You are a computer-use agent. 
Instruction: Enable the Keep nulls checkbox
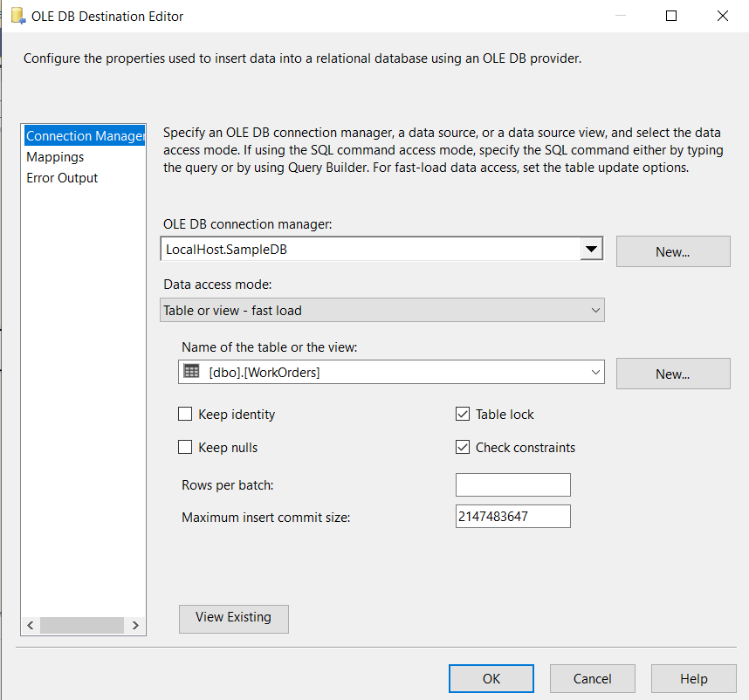[x=185, y=448]
